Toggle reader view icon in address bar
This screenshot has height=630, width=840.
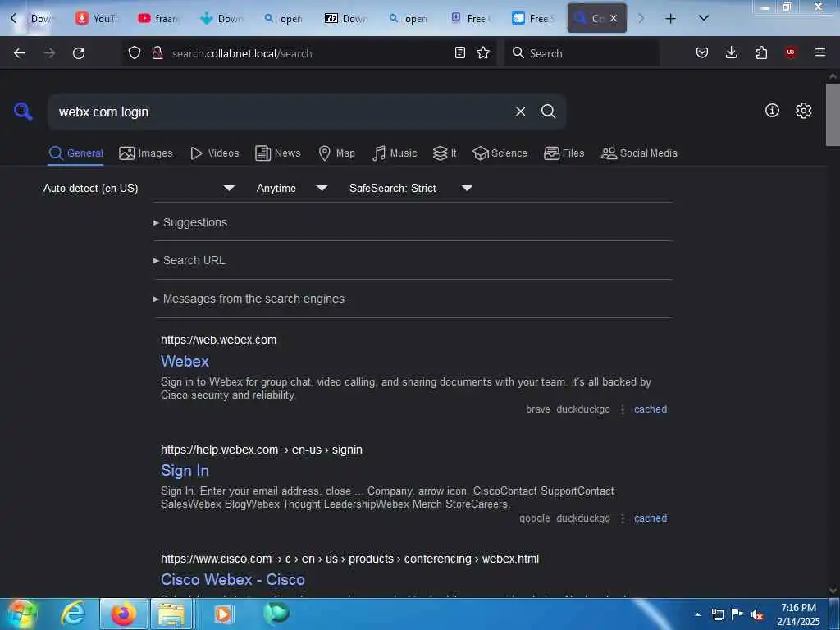click(459, 52)
